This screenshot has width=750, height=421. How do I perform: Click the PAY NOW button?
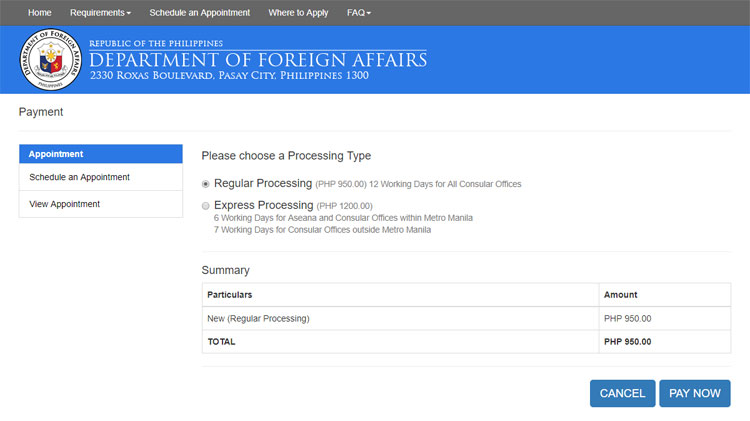coord(695,393)
